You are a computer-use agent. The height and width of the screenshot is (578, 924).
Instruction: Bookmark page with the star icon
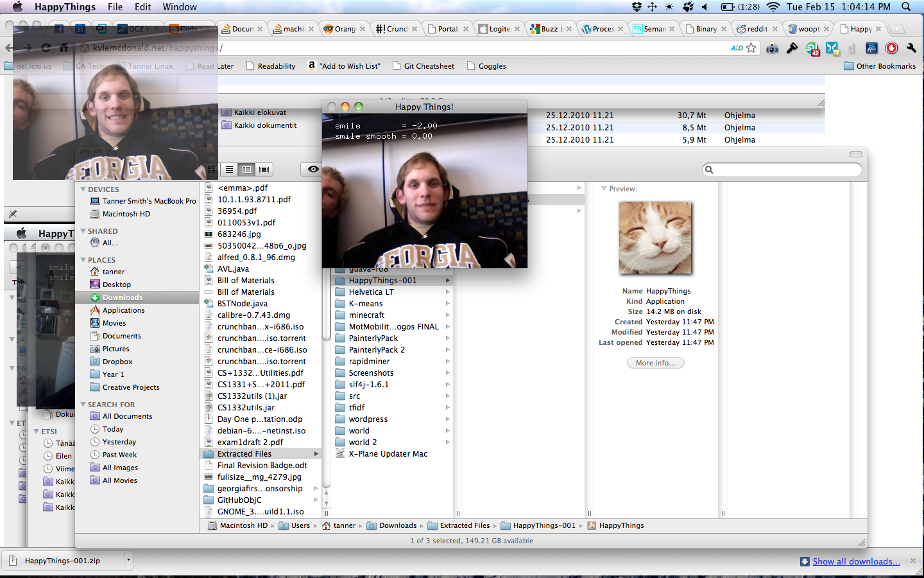pos(751,48)
